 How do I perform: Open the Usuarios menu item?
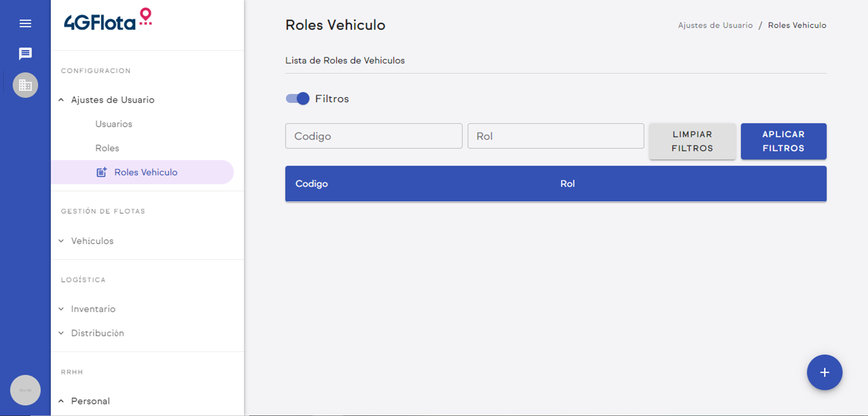pyautogui.click(x=114, y=124)
